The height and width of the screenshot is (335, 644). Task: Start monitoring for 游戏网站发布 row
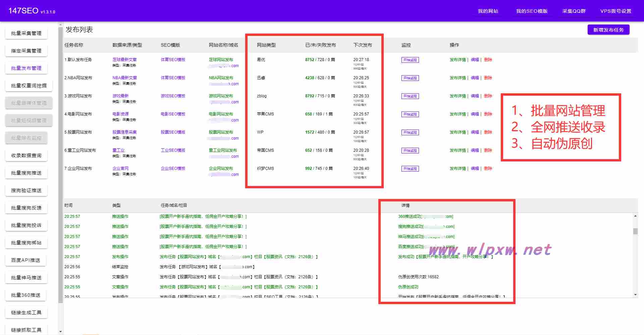410,96
